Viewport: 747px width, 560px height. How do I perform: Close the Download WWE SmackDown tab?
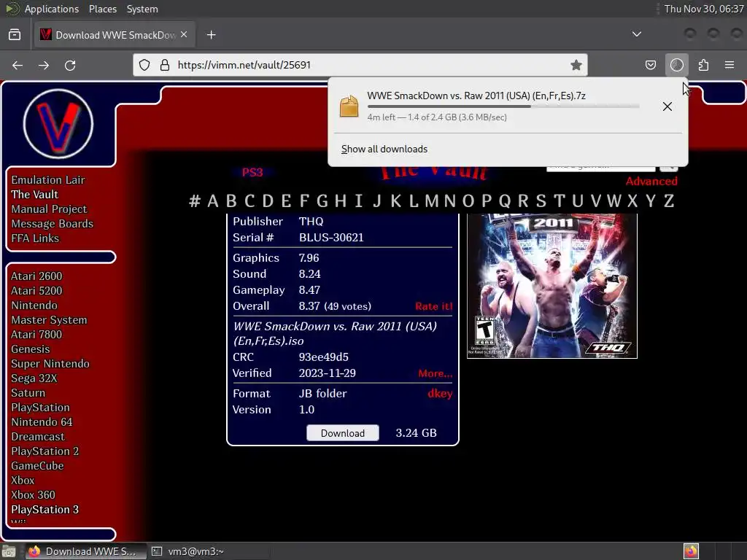click(x=184, y=35)
